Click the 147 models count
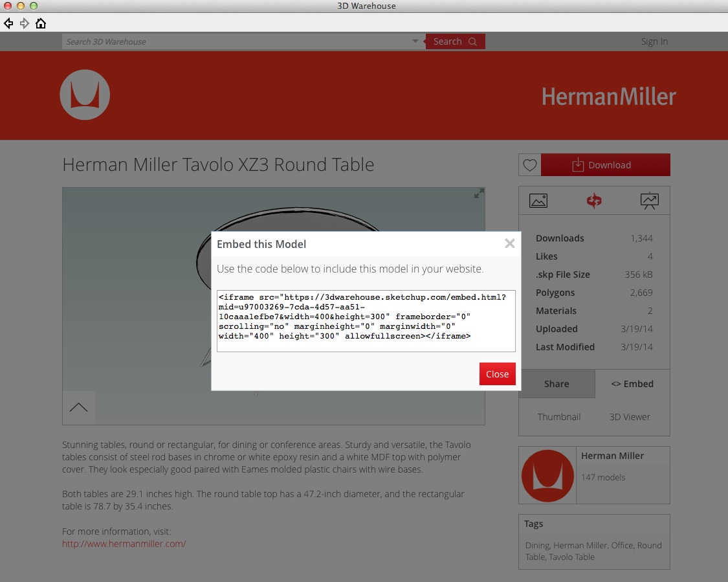728x582 pixels. click(603, 477)
